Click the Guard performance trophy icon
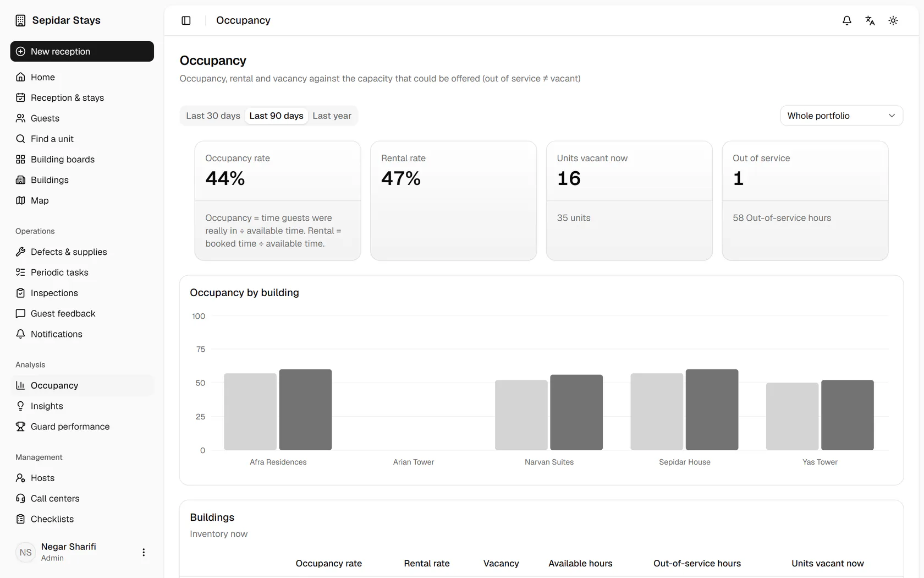 pos(20,427)
